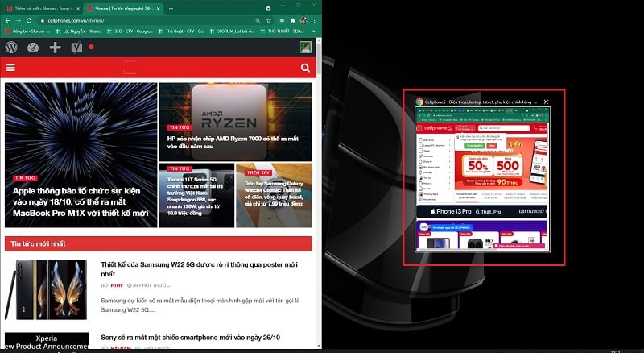Click the page vertical scrollbar thumb

pos(319,56)
